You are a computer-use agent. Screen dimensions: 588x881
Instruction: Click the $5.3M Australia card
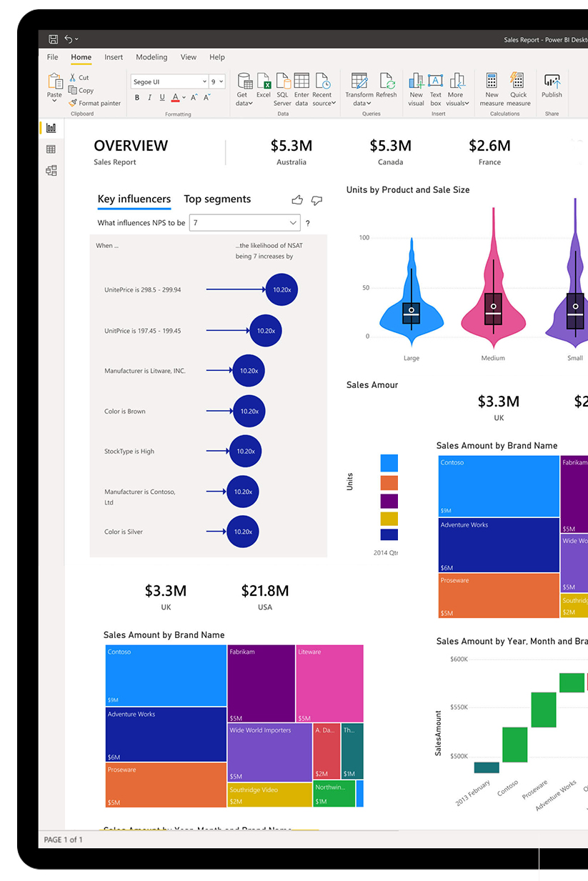pyautogui.click(x=291, y=152)
